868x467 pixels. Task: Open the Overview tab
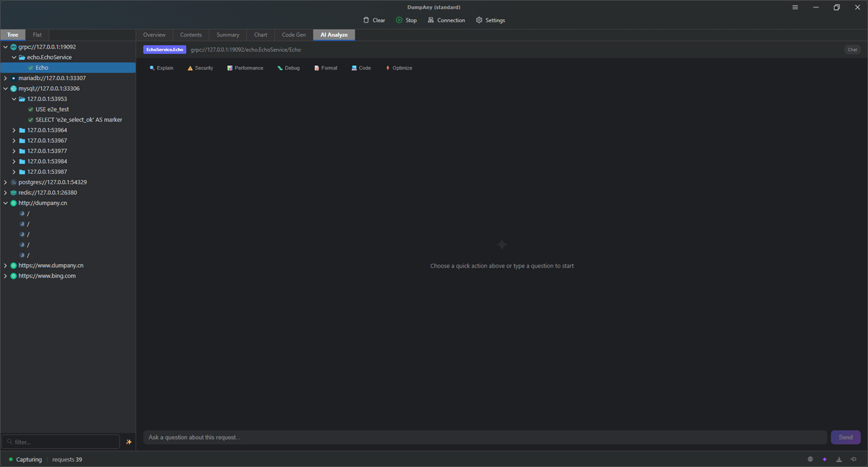154,35
